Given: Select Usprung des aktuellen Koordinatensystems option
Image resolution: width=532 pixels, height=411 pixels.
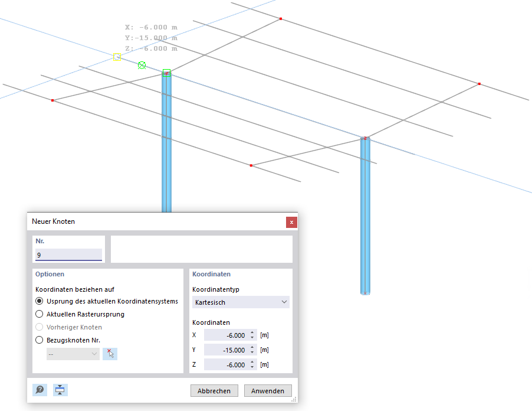Looking at the screenshot, I should 40,301.
